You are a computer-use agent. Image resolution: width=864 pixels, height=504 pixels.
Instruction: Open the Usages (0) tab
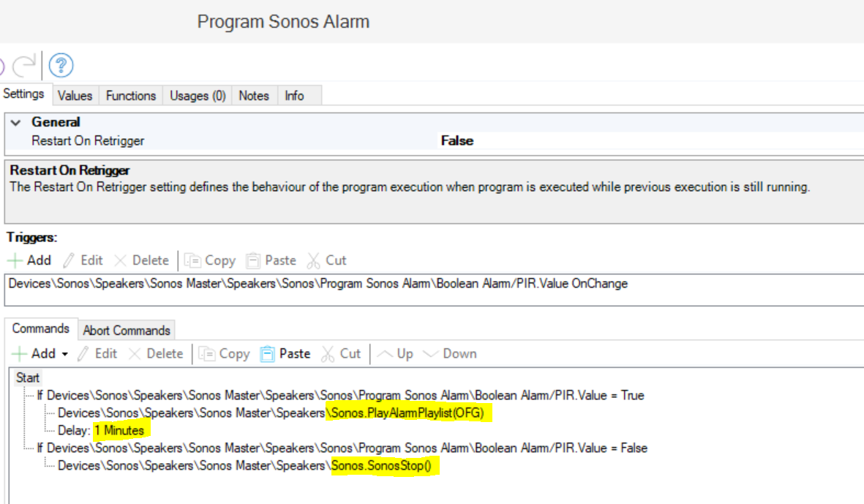pyautogui.click(x=198, y=96)
